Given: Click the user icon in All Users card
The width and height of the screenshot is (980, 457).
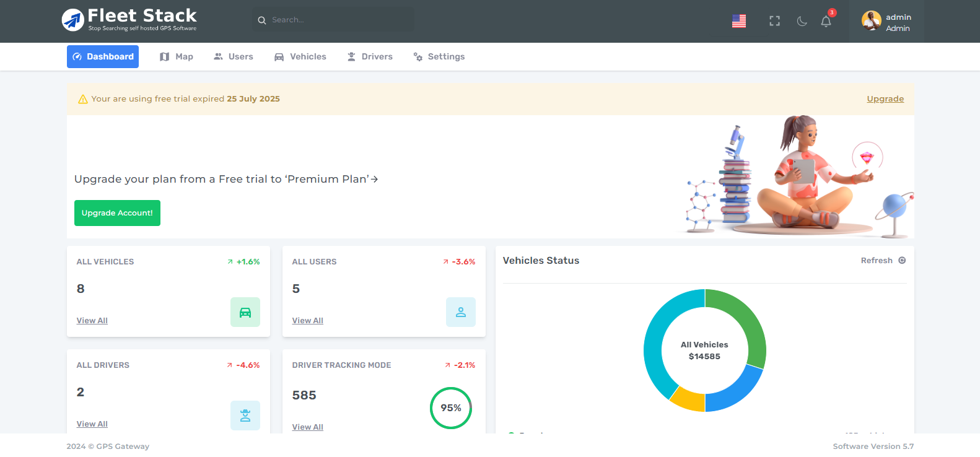Looking at the screenshot, I should (x=461, y=312).
